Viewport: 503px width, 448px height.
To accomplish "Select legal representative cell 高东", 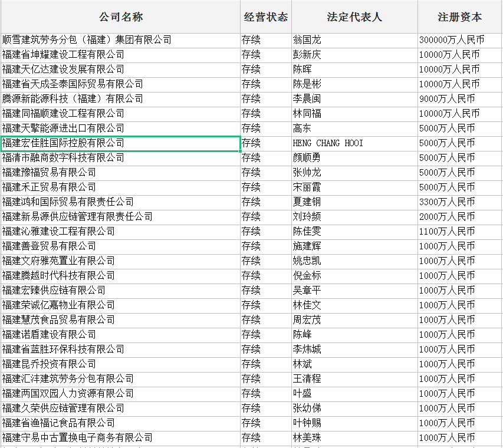I will 354,129.
